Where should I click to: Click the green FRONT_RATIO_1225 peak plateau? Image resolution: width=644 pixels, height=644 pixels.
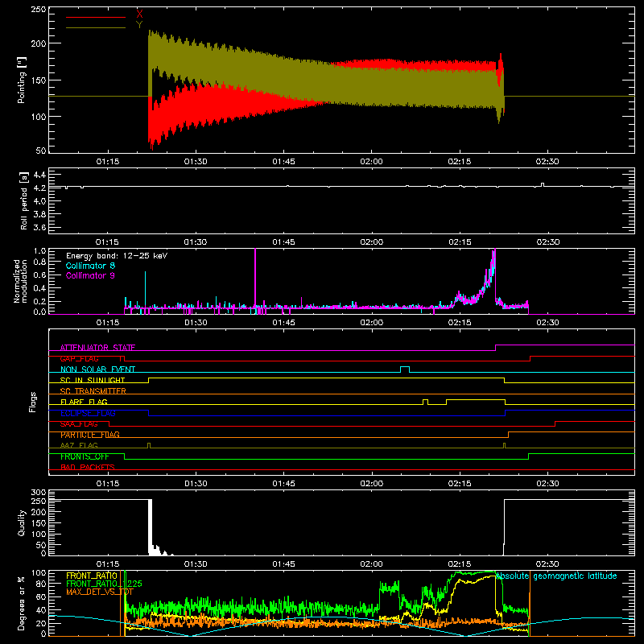(x=477, y=572)
